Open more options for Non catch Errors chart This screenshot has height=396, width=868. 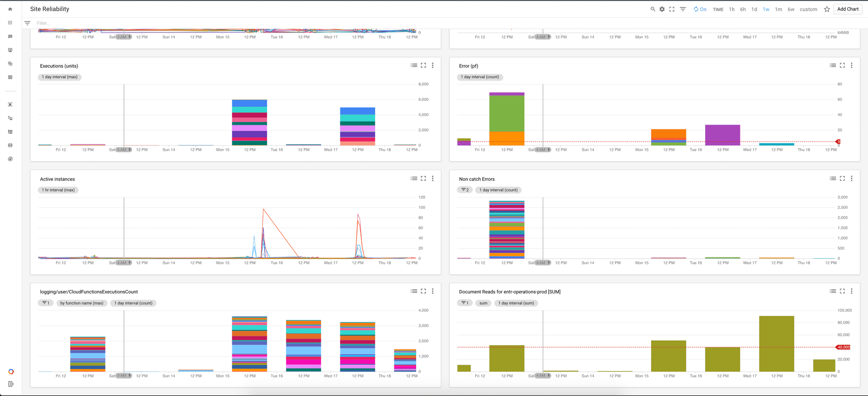click(851, 178)
